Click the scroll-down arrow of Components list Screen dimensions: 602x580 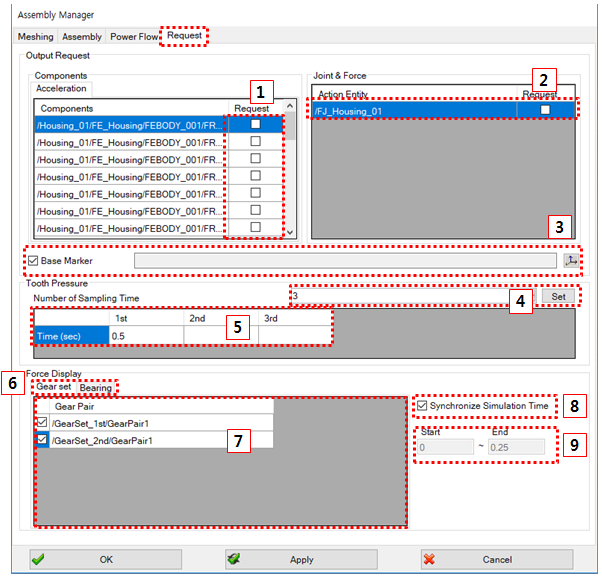[x=290, y=232]
